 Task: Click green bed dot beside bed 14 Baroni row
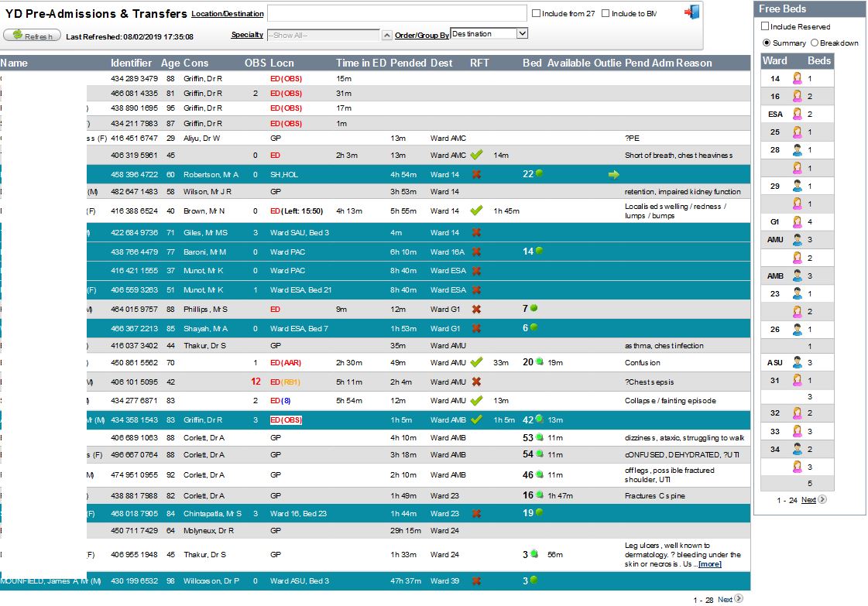coord(539,251)
